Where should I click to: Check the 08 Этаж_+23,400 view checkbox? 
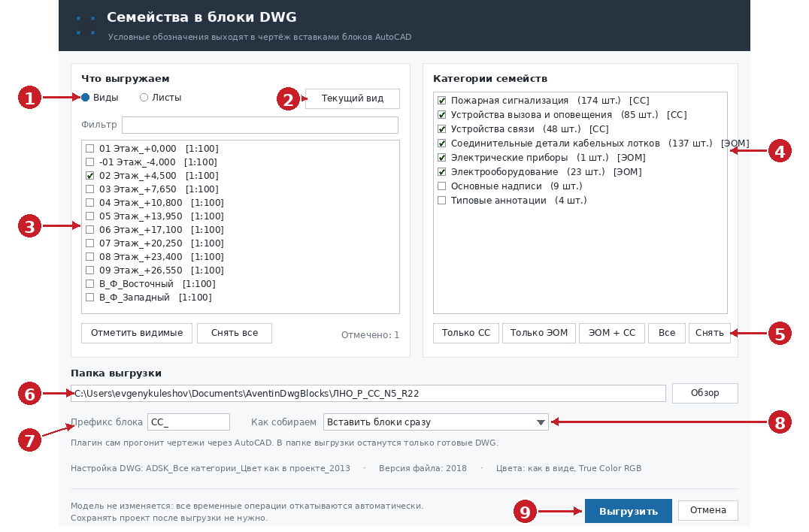point(89,257)
